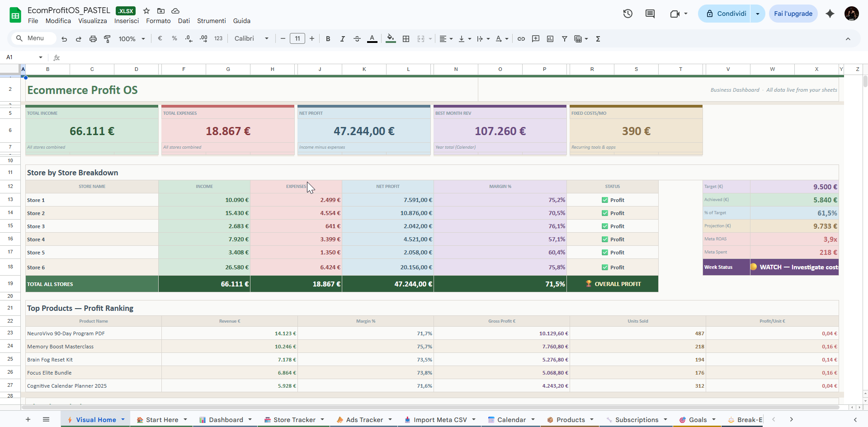The width and height of the screenshot is (868, 427).
Task: Select the paint format roller tool
Action: (x=107, y=39)
